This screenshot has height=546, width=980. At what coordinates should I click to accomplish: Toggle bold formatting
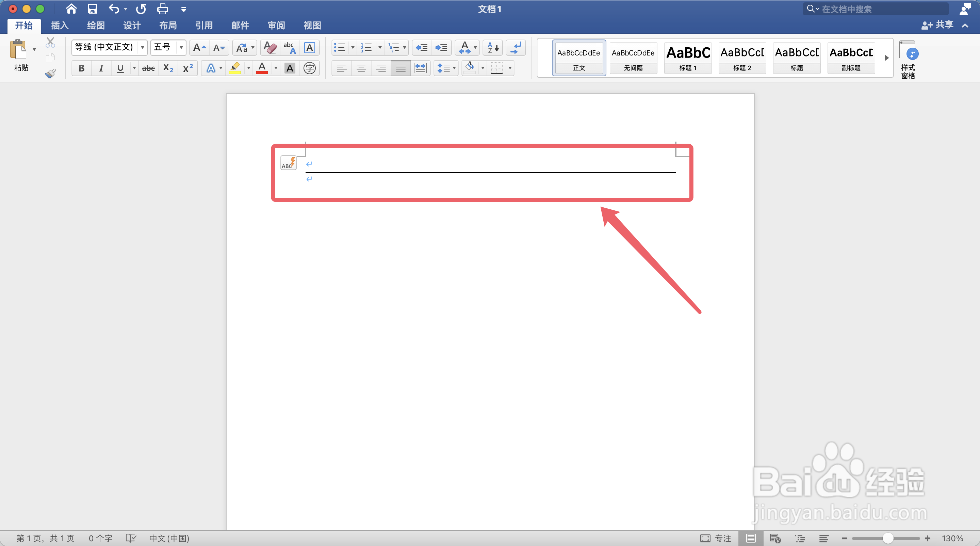click(81, 68)
